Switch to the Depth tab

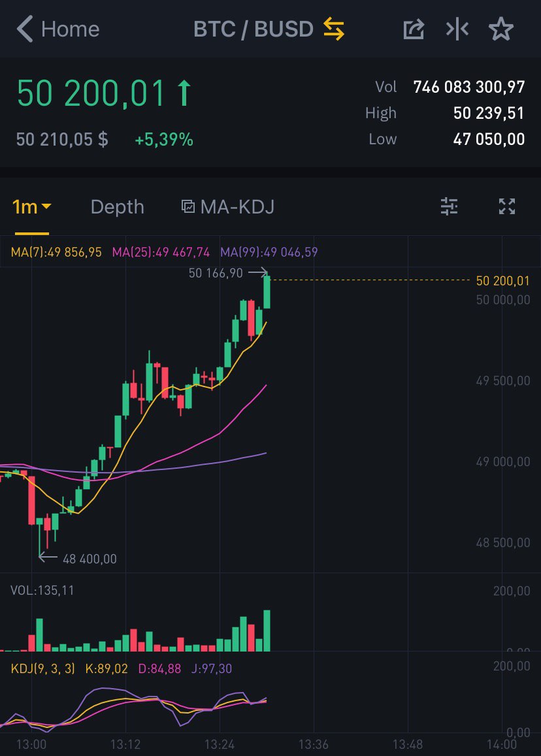click(117, 208)
